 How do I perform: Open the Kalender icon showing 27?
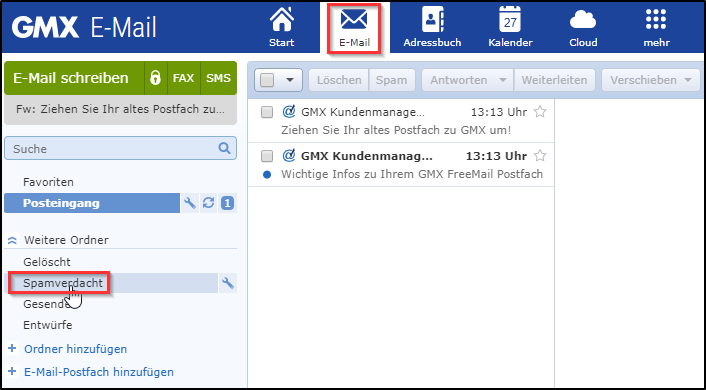point(510,27)
